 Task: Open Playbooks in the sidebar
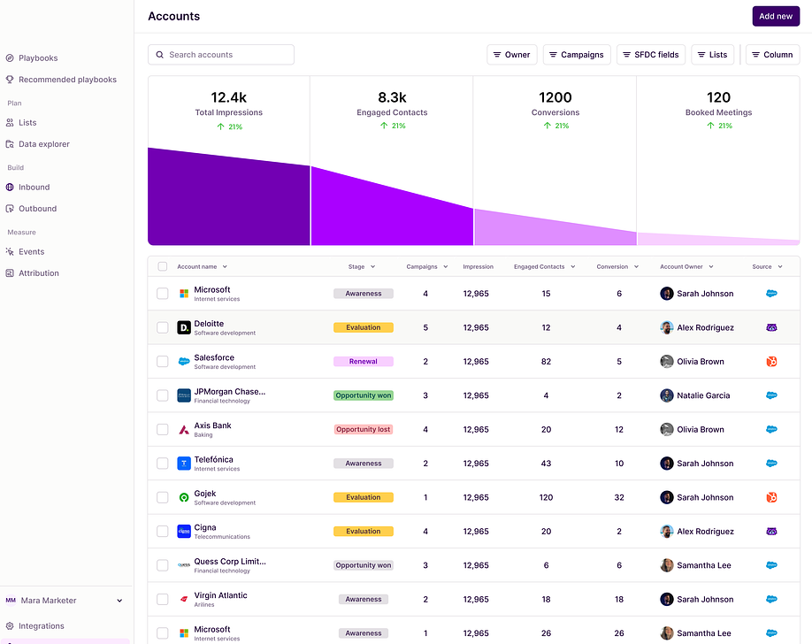(x=38, y=58)
